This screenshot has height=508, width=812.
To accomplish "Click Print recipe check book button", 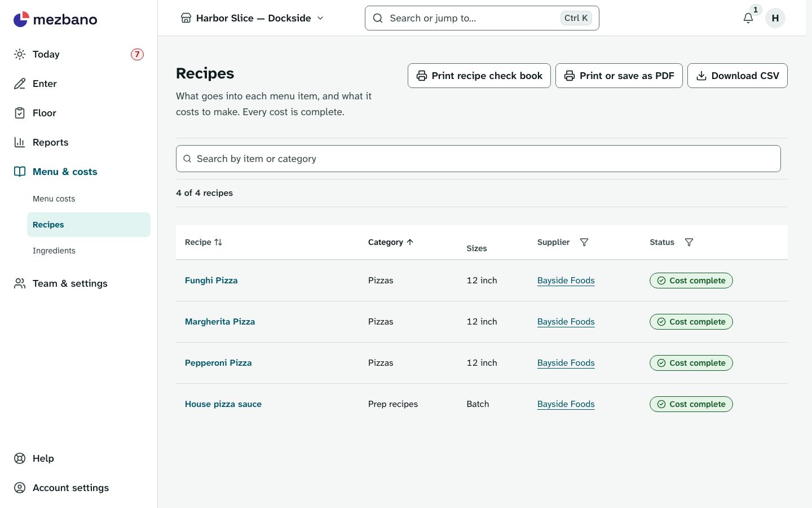I will (x=479, y=76).
